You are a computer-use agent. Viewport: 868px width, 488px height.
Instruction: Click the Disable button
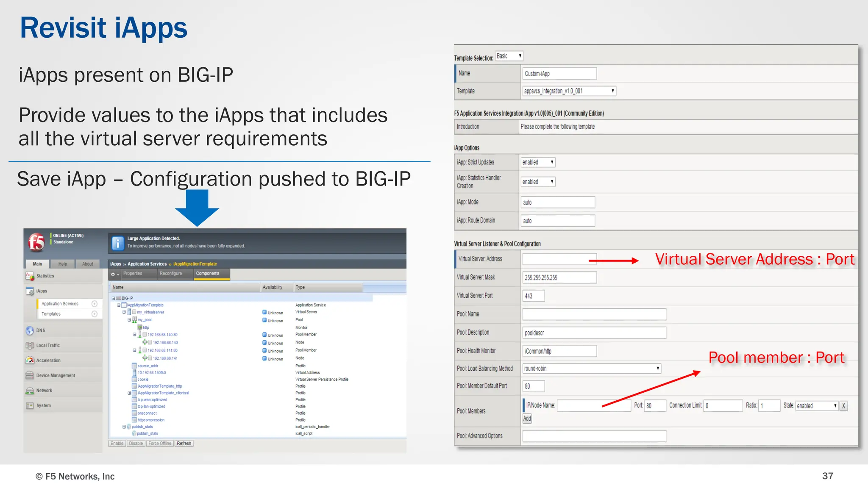pos(136,444)
